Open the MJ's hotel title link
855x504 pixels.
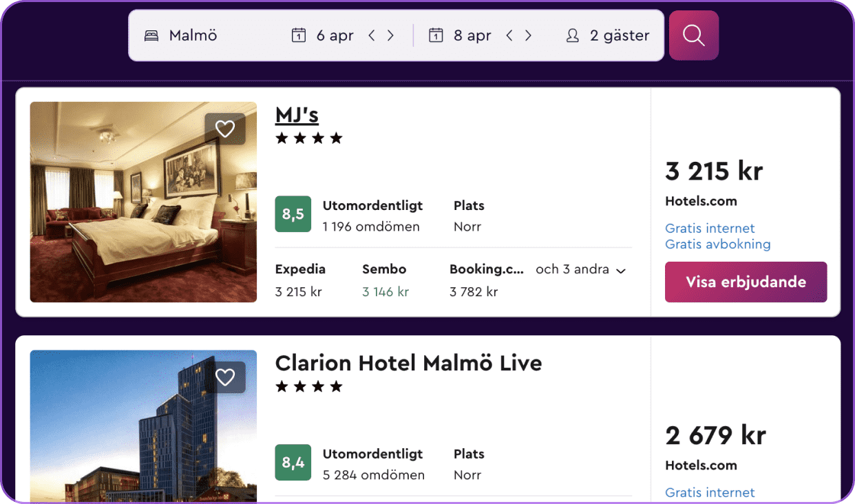(x=297, y=115)
